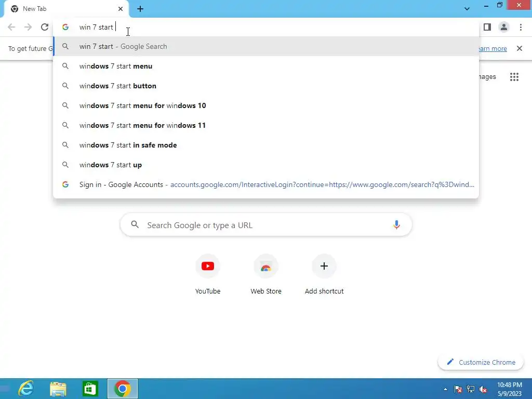
Task: Open Windows Store from taskbar
Action: click(x=90, y=389)
